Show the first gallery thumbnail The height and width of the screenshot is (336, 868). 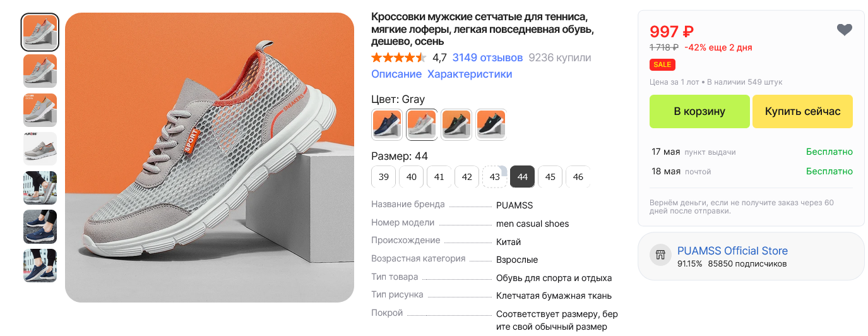[x=40, y=32]
